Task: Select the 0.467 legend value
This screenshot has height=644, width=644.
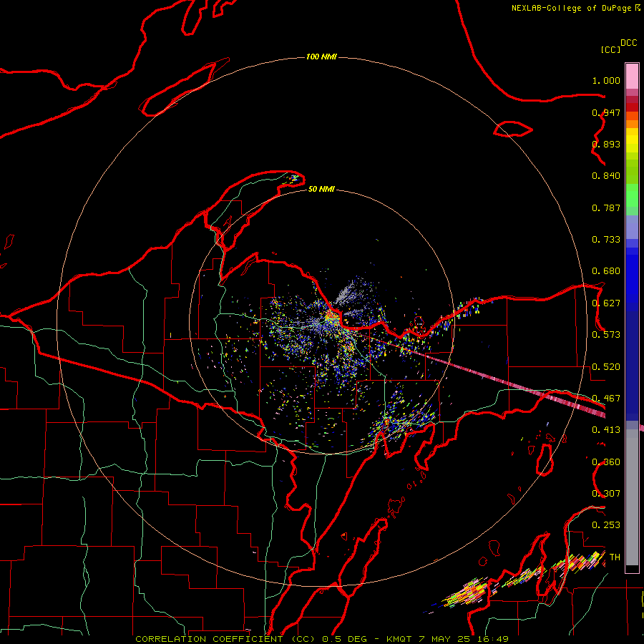Action: point(606,399)
